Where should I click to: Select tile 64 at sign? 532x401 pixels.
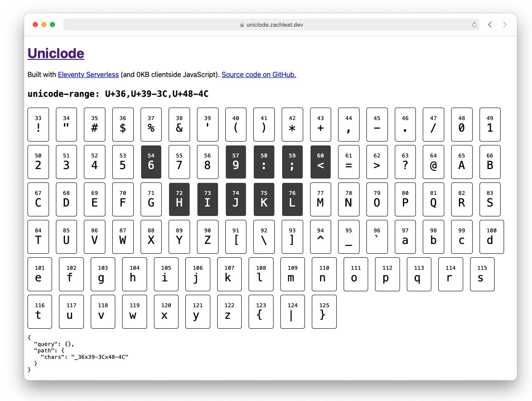click(434, 162)
